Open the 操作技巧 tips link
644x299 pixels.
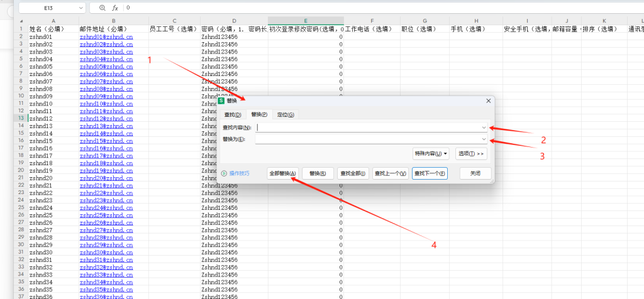coord(239,173)
